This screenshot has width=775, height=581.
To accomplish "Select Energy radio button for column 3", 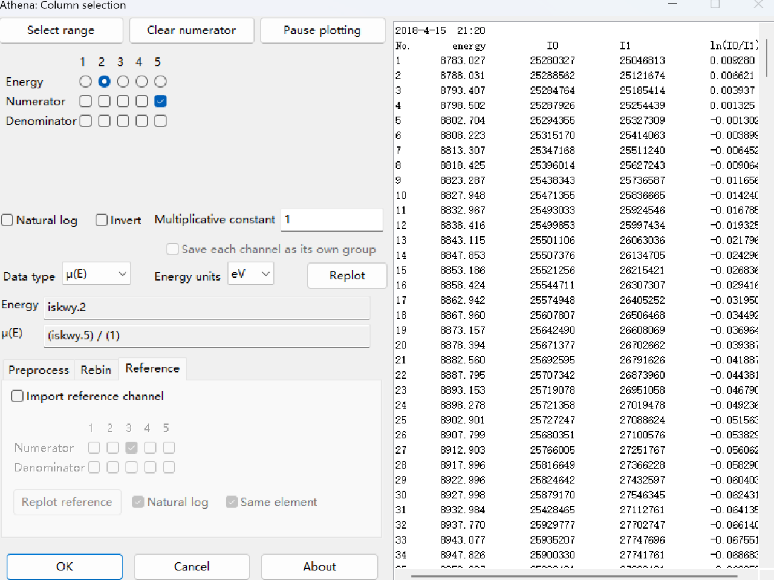I will pos(123,81).
